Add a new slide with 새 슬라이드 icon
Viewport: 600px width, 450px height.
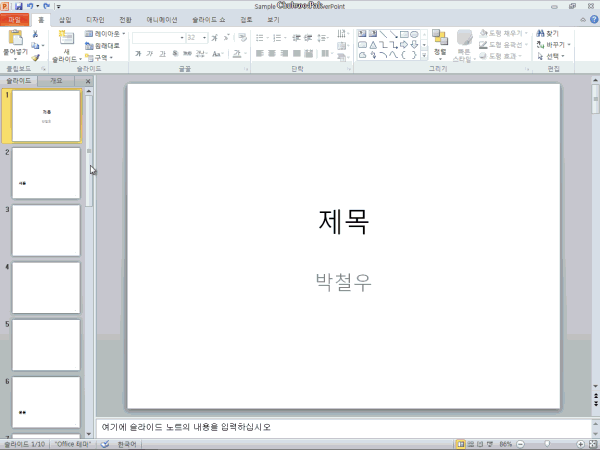pyautogui.click(x=66, y=38)
